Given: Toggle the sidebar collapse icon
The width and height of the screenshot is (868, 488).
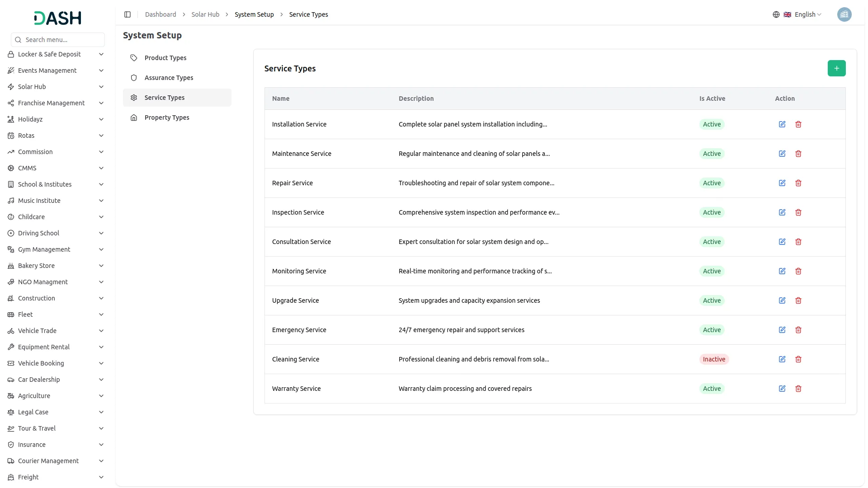Looking at the screenshot, I should click(127, 14).
